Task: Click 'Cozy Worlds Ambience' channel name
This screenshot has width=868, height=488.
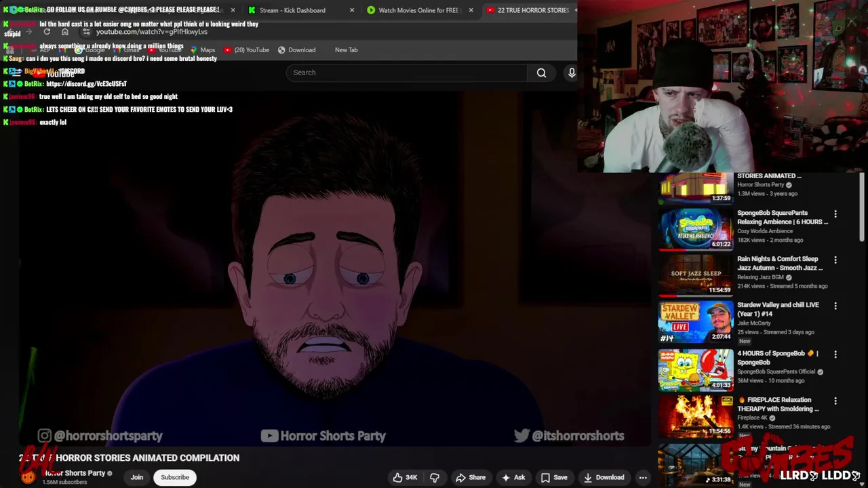Action: click(x=765, y=231)
